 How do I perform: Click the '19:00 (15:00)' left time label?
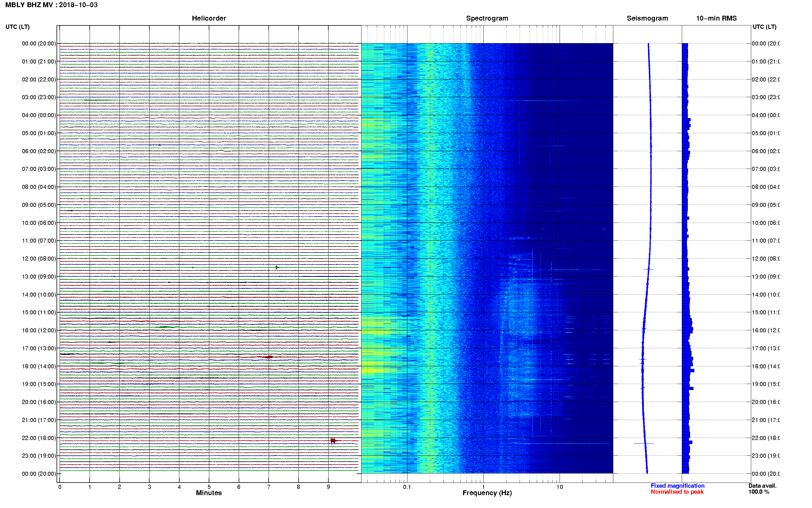click(39, 384)
